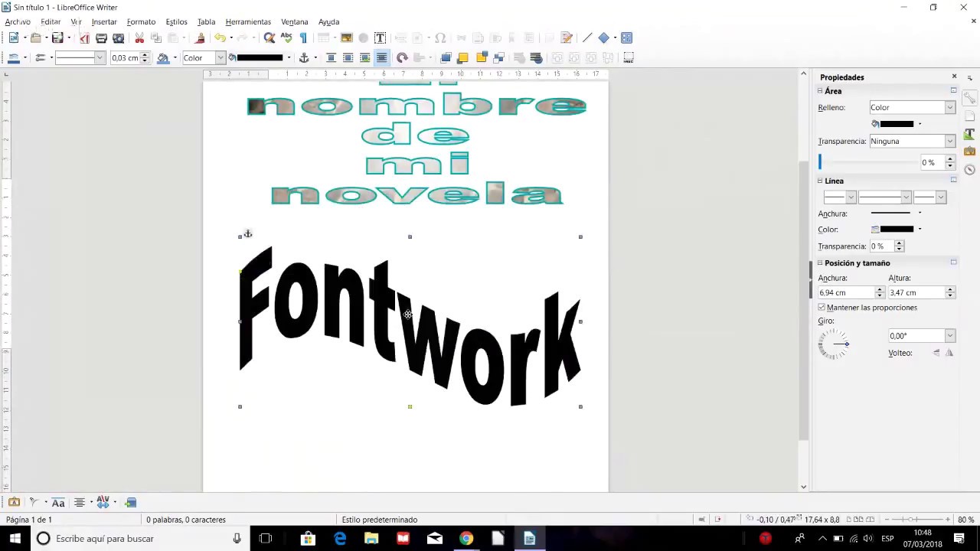
Task: Open the Archivo menu
Action: pyautogui.click(x=18, y=21)
